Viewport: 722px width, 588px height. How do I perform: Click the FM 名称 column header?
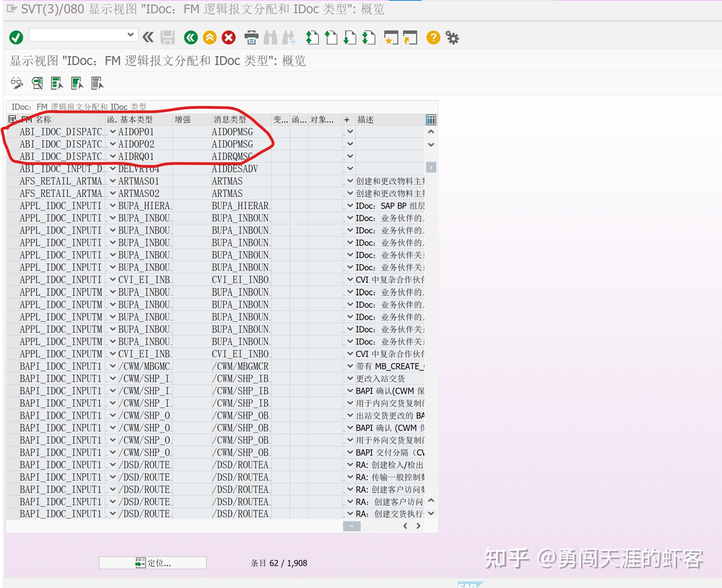click(62, 119)
